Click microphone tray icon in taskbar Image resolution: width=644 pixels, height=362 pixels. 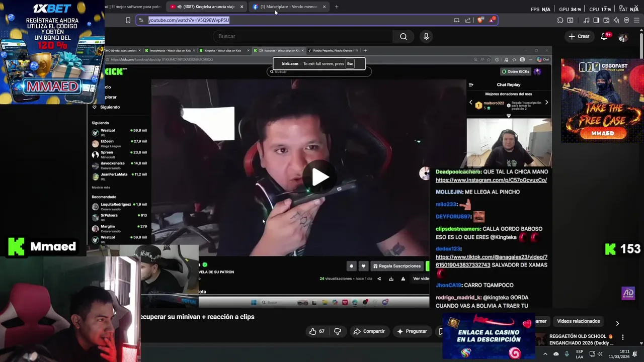pyautogui.click(x=567, y=354)
